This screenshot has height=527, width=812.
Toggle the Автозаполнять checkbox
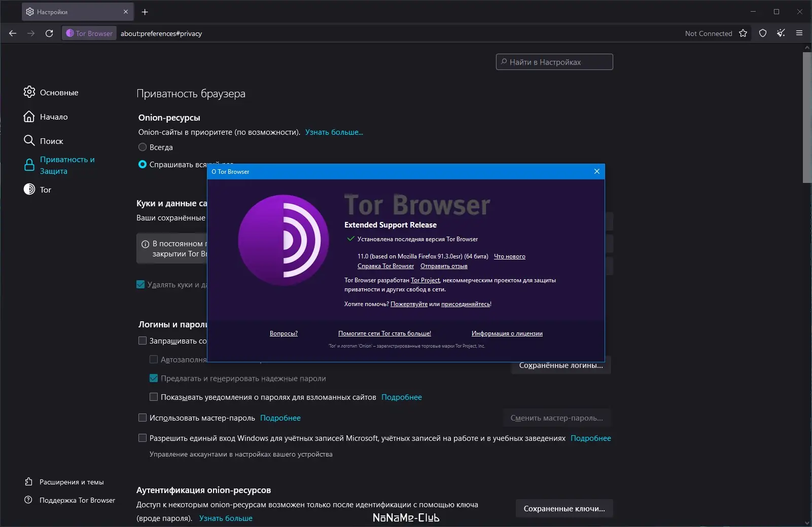154,360
